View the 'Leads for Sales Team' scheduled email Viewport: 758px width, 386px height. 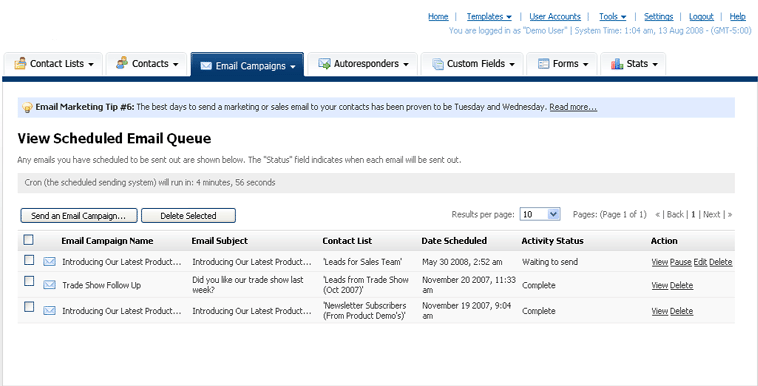[x=659, y=262]
